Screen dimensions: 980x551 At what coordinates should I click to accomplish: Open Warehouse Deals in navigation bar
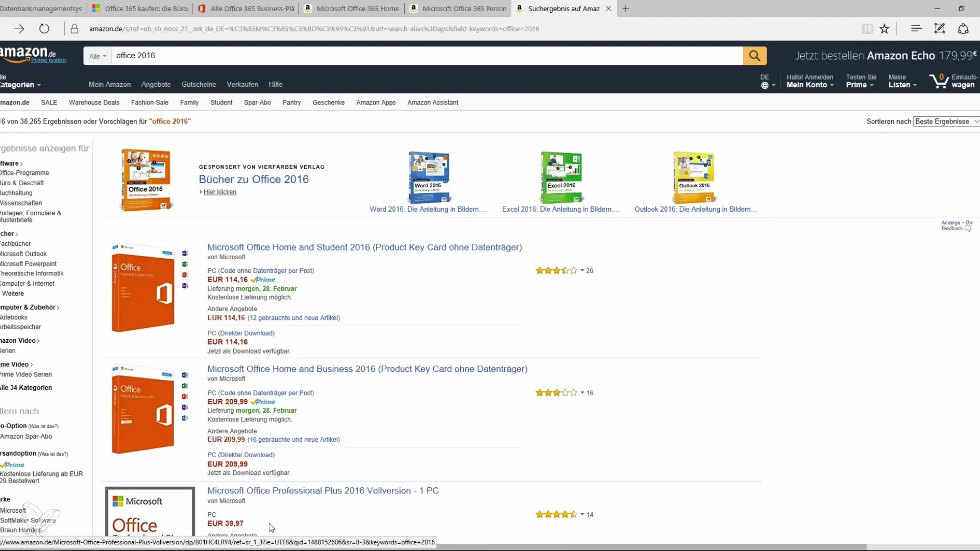click(94, 103)
